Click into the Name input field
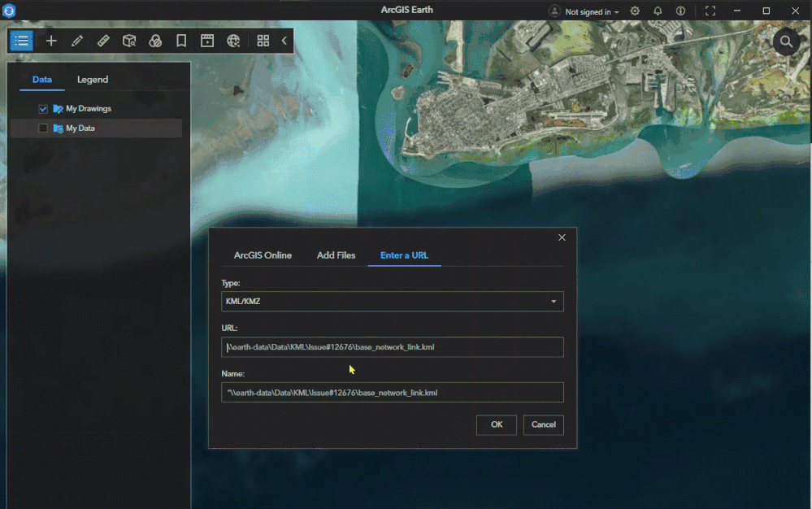This screenshot has height=509, width=812. [x=393, y=393]
